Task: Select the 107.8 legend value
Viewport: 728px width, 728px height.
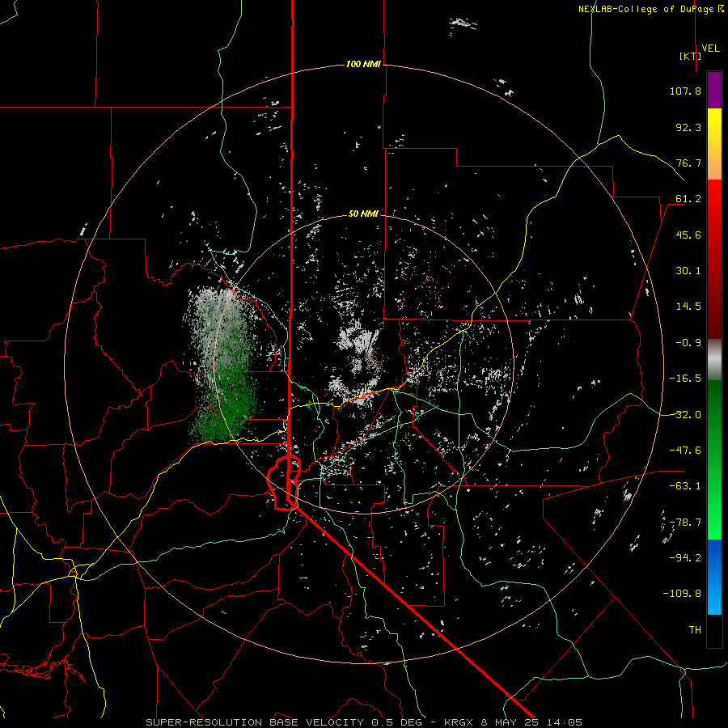Action: [685, 91]
